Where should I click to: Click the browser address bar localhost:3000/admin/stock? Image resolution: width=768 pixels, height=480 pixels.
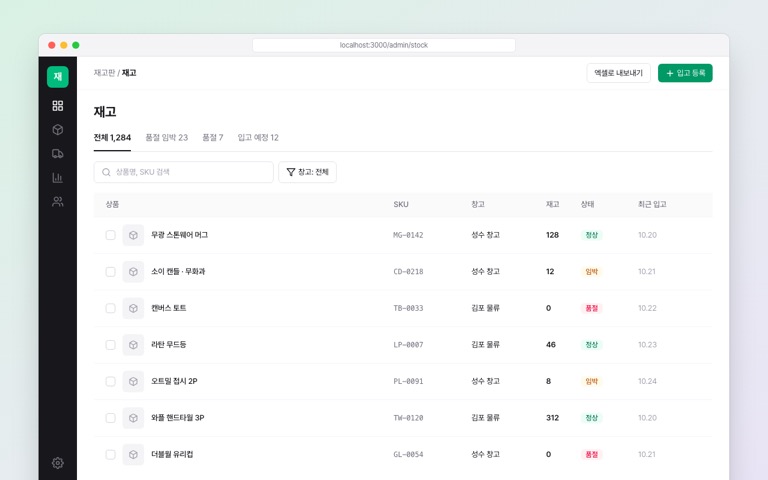coord(384,45)
